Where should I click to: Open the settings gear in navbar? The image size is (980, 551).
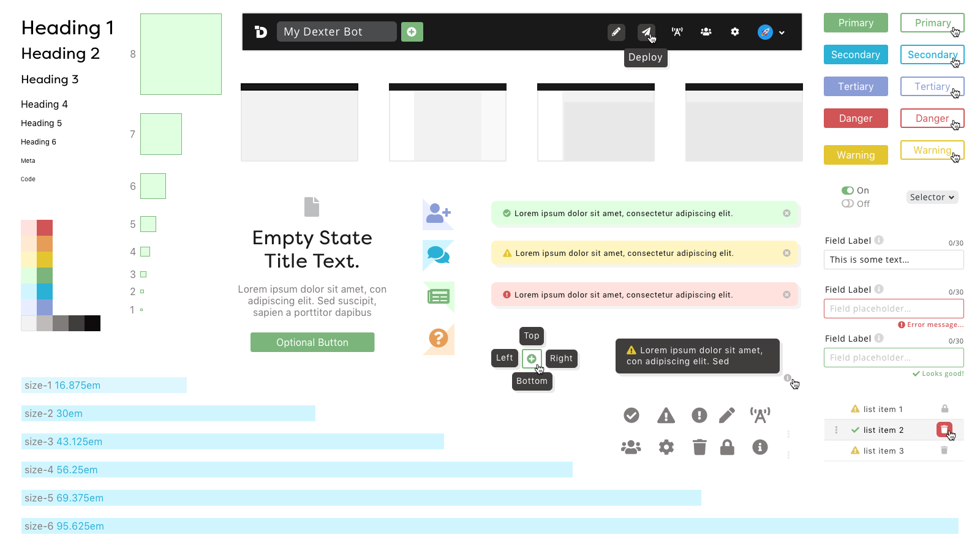735,32
